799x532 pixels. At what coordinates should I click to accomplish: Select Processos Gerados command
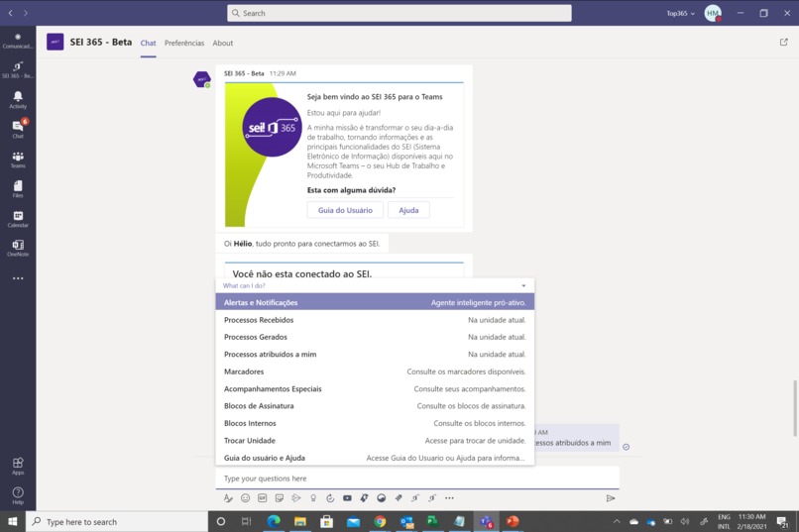[375, 337]
